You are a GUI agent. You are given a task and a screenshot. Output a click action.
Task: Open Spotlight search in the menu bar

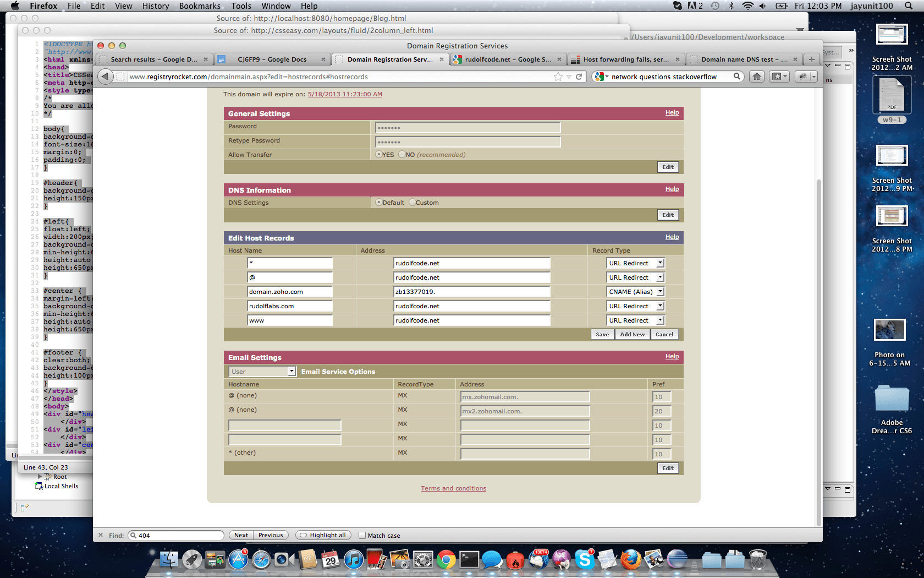pos(908,6)
